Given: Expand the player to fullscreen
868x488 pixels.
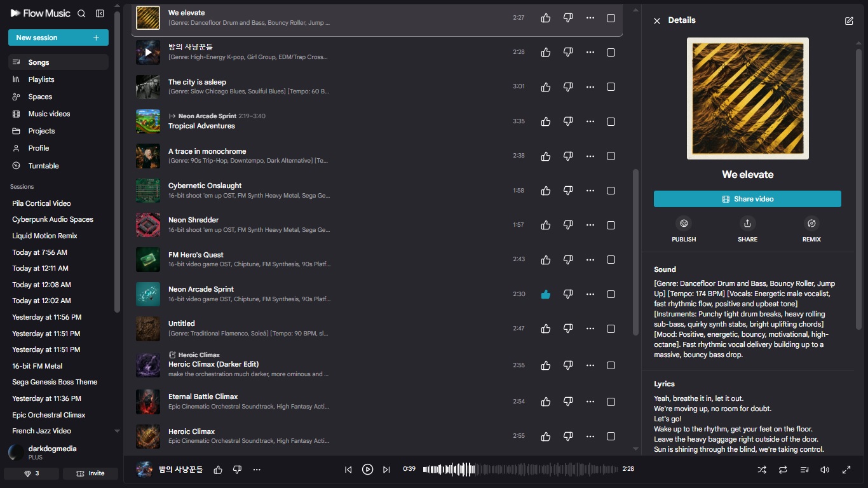Looking at the screenshot, I should (846, 470).
